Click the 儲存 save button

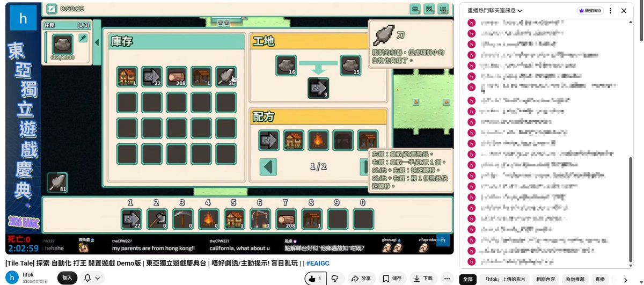tap(392, 278)
